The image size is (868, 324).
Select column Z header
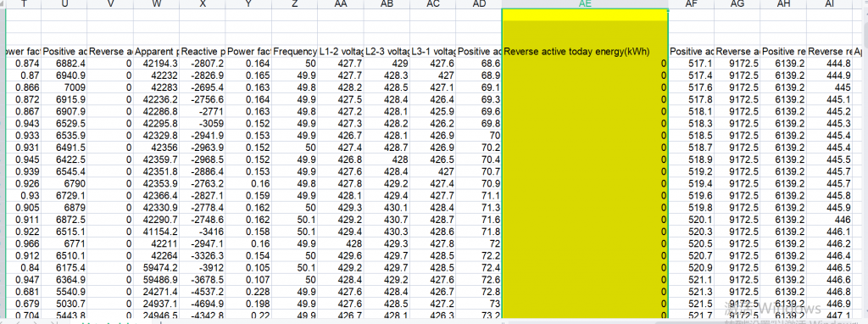[294, 4]
